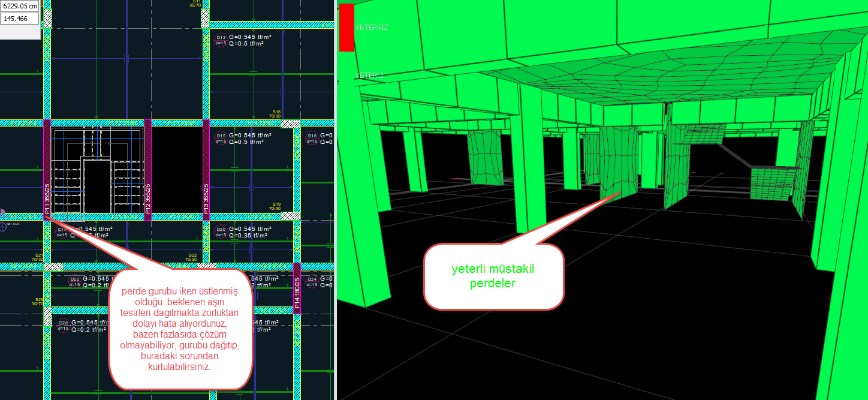Click the YETERLI legend label
868x400 pixels.
[369, 76]
